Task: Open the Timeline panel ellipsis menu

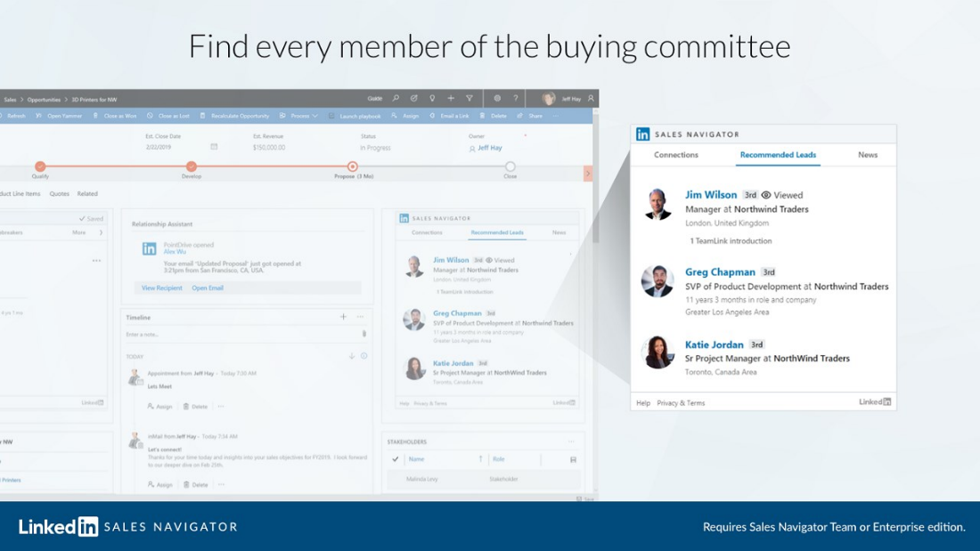Action: click(358, 317)
